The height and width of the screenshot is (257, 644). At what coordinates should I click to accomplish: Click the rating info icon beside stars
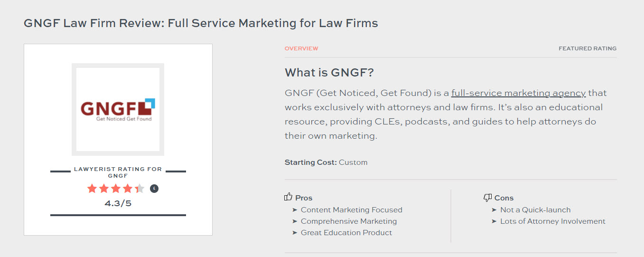(x=154, y=189)
